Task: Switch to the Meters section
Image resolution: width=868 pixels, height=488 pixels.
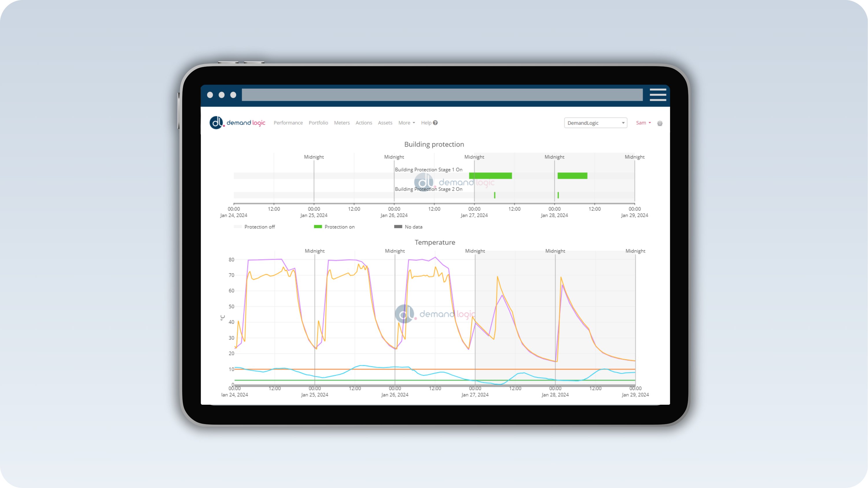Action: coord(342,123)
